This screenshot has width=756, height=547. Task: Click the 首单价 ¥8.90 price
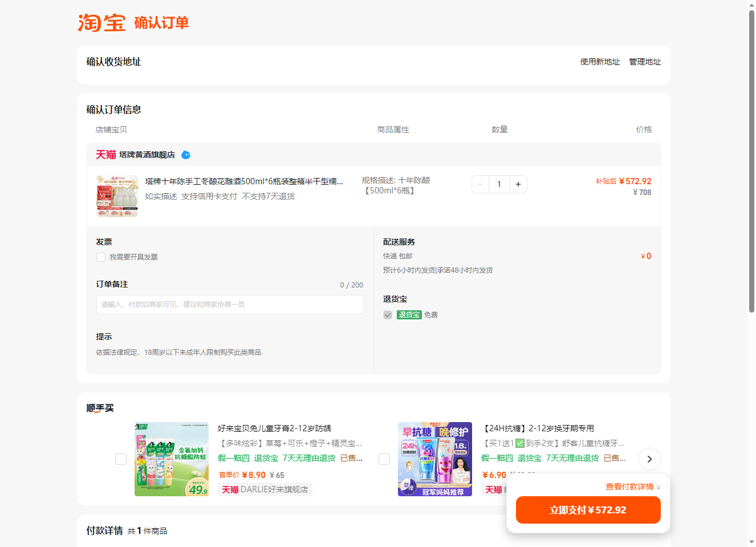242,475
